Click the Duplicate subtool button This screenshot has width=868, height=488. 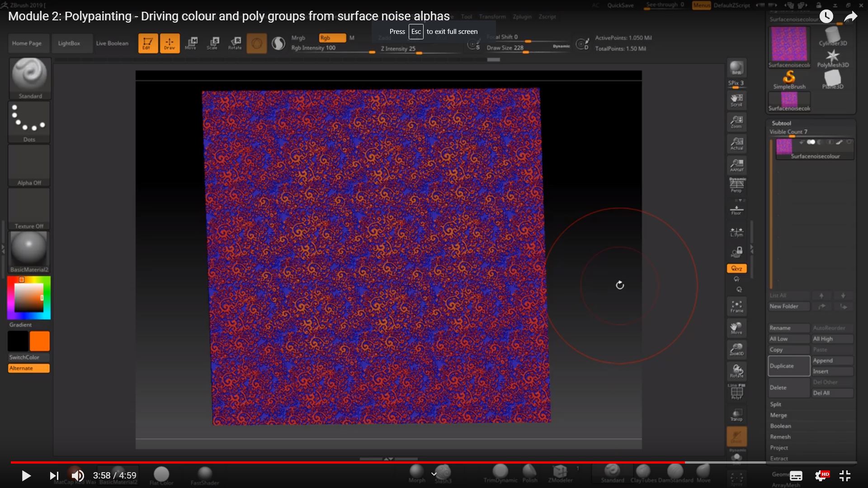coord(789,366)
